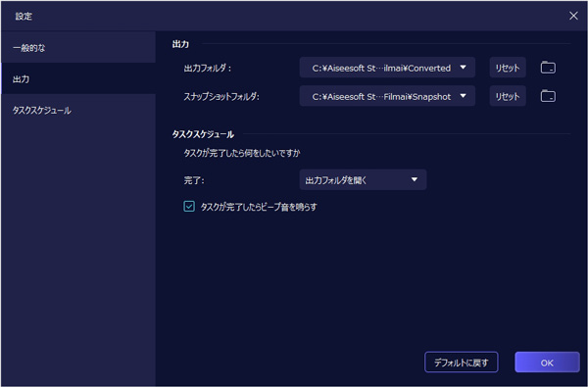This screenshot has height=387, width=588.
Task: Reset the スナップショットフォルダ path with リセット
Action: tap(508, 96)
